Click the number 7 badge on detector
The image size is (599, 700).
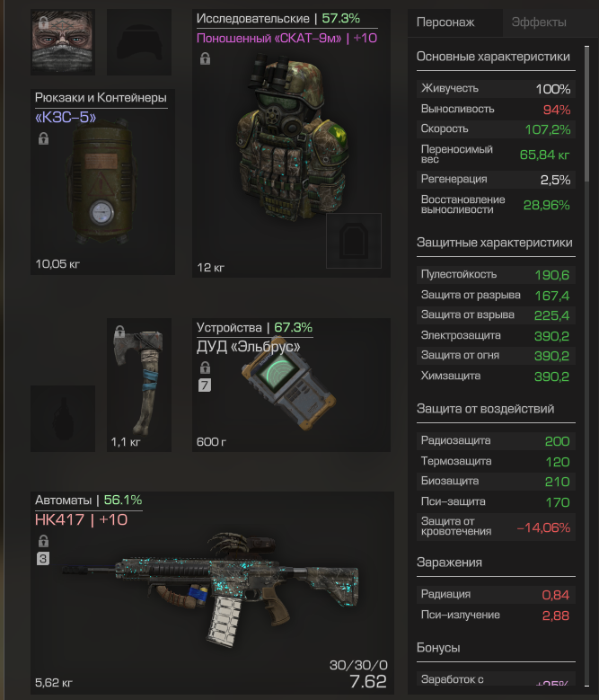point(205,385)
